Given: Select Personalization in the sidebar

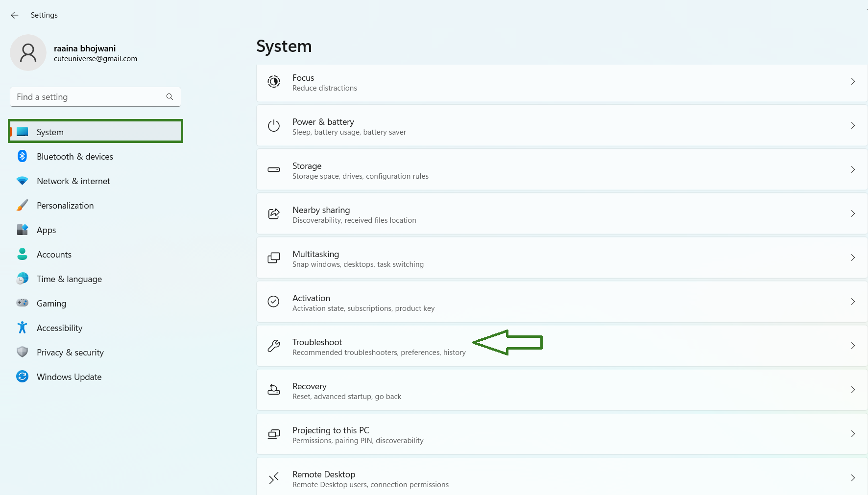Looking at the screenshot, I should (x=65, y=206).
